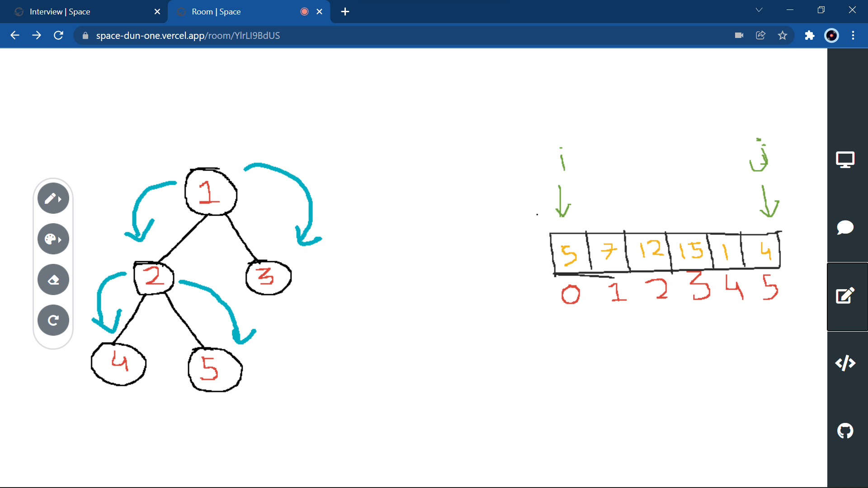This screenshot has width=868, height=488.
Task: Close the Interview | Space tab
Action: click(157, 12)
